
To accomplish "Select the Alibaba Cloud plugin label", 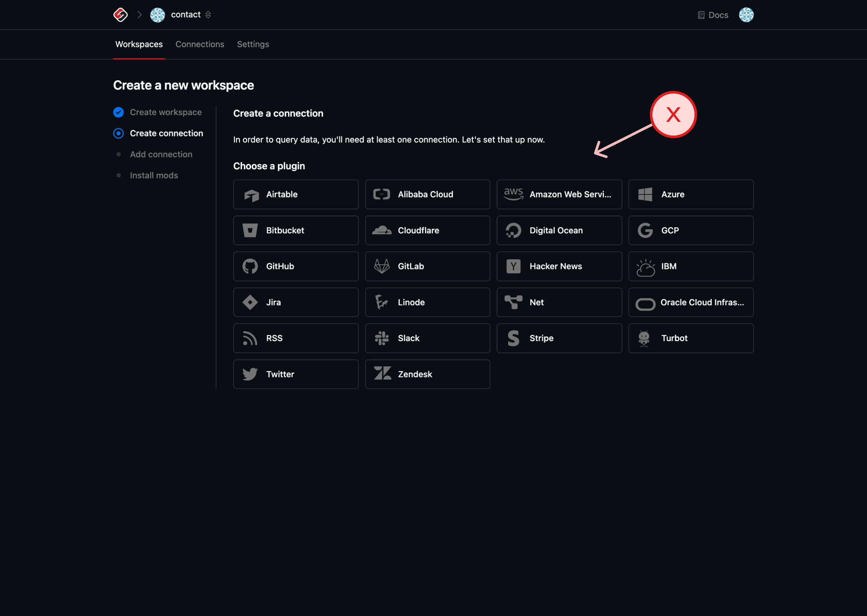I will 425,194.
